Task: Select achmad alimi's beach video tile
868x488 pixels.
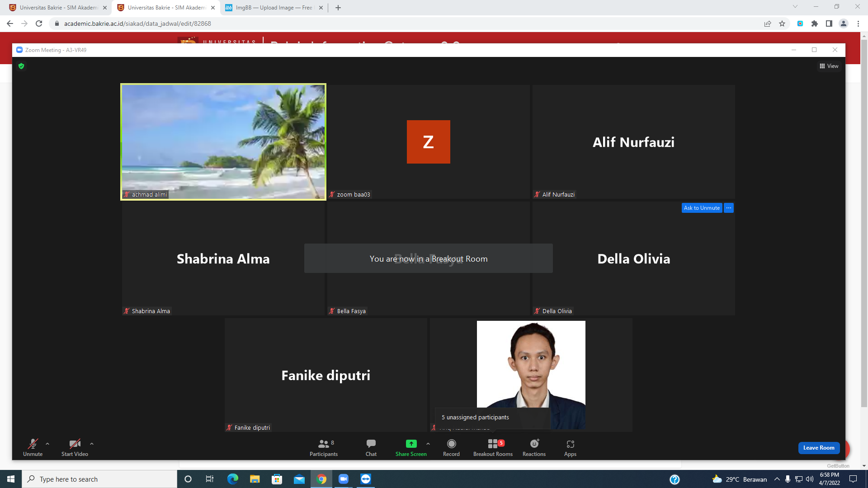Action: (223, 142)
